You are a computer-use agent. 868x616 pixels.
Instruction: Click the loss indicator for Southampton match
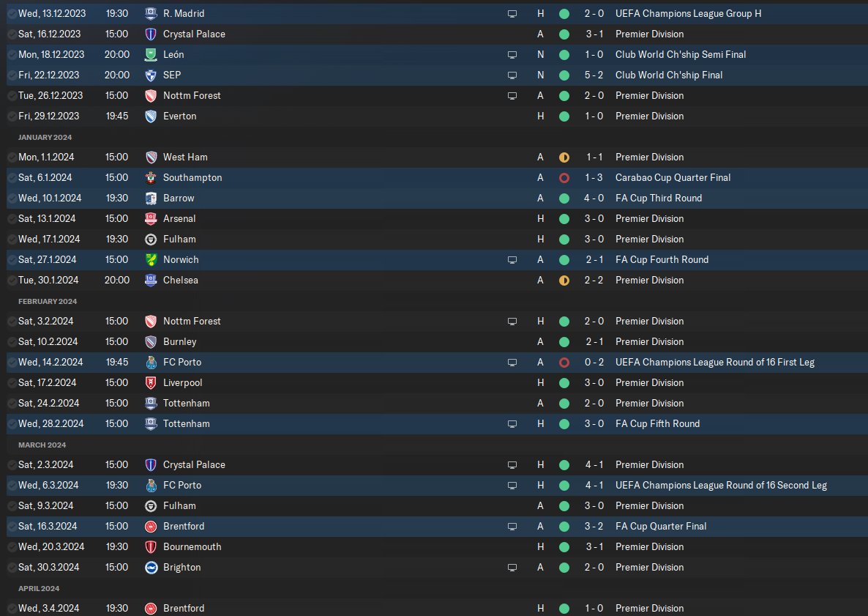(564, 178)
